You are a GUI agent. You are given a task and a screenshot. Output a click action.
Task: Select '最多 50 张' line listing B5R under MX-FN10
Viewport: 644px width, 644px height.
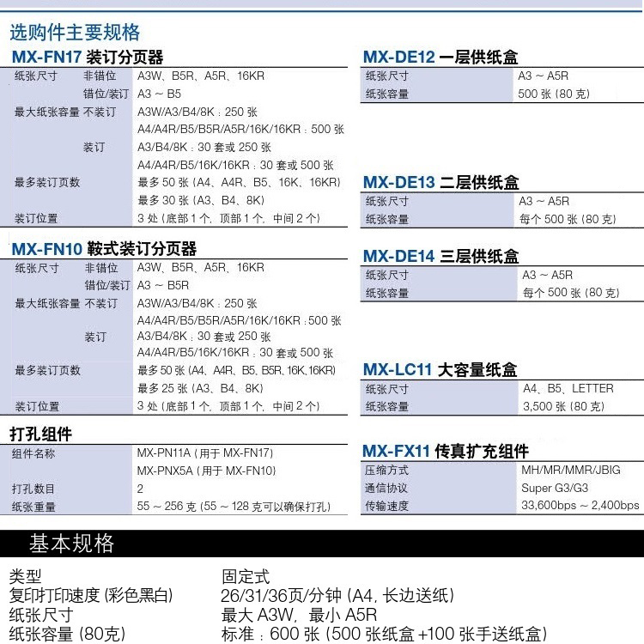click(x=237, y=370)
